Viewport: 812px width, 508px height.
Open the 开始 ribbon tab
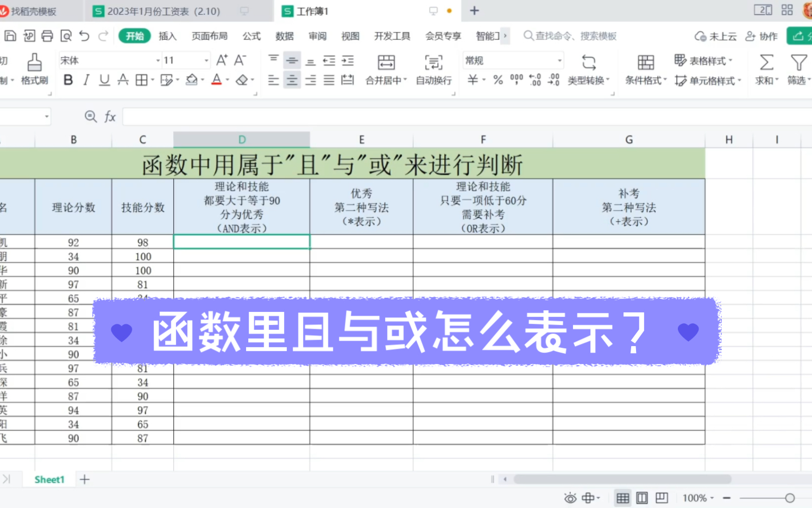135,36
